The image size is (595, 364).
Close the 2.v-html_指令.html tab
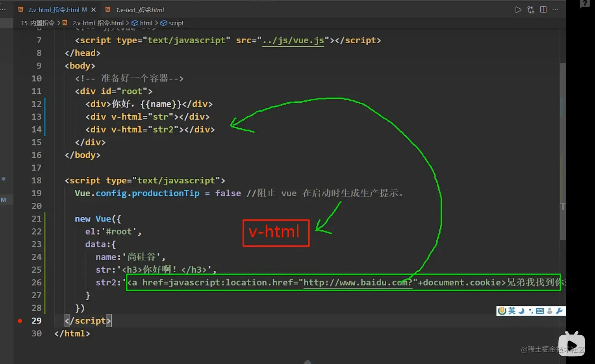(x=93, y=9)
